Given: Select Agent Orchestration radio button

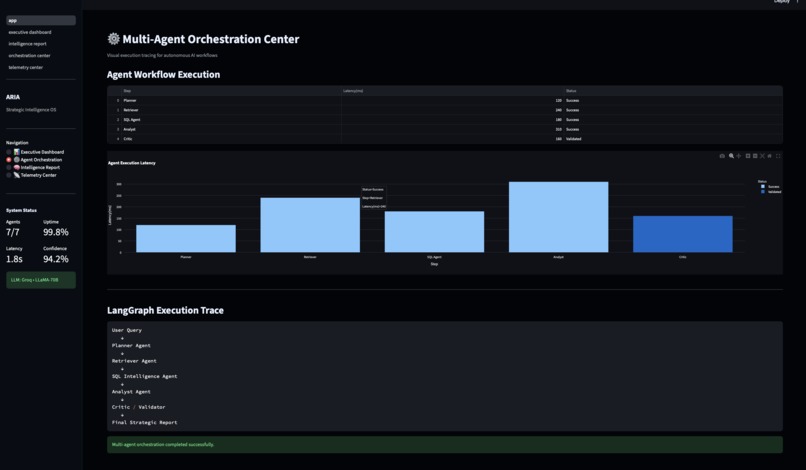Looking at the screenshot, I should click(x=9, y=160).
